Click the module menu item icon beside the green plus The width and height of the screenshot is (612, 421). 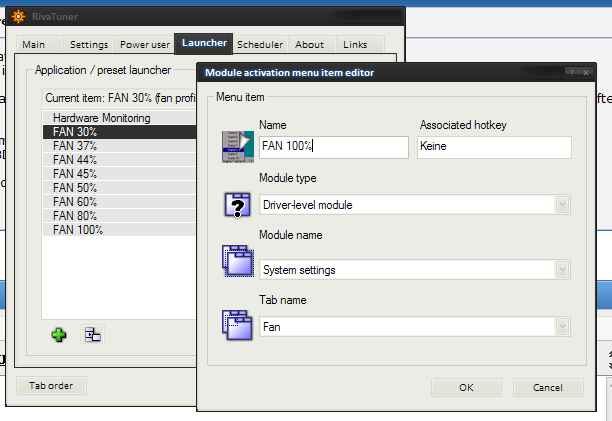click(x=93, y=335)
